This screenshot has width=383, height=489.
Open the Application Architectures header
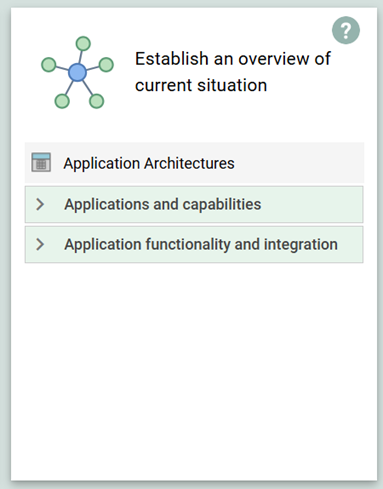pyautogui.click(x=194, y=163)
